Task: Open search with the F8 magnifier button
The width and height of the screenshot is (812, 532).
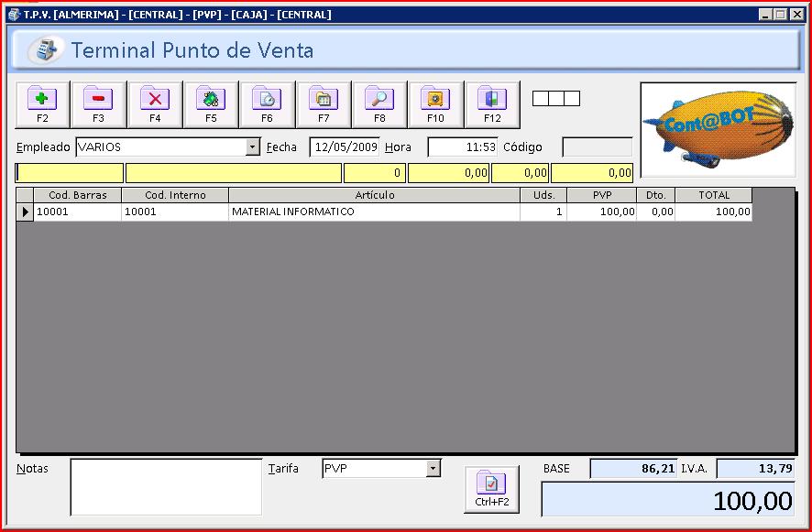Action: point(379,104)
